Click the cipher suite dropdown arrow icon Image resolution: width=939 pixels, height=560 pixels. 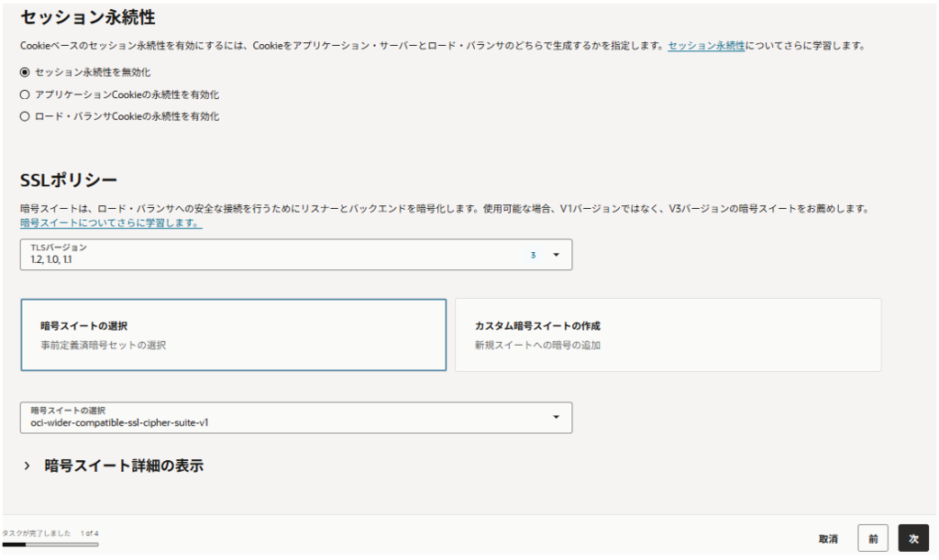[556, 418]
